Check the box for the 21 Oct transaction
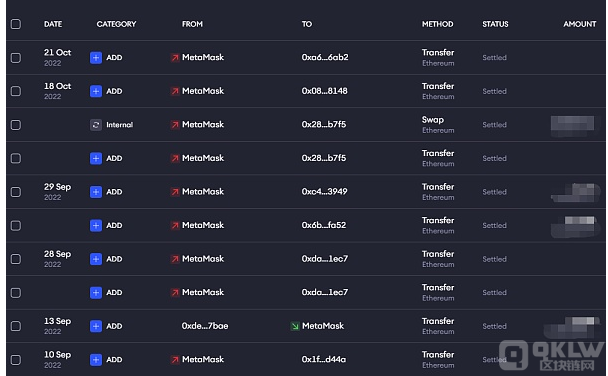 [16, 58]
